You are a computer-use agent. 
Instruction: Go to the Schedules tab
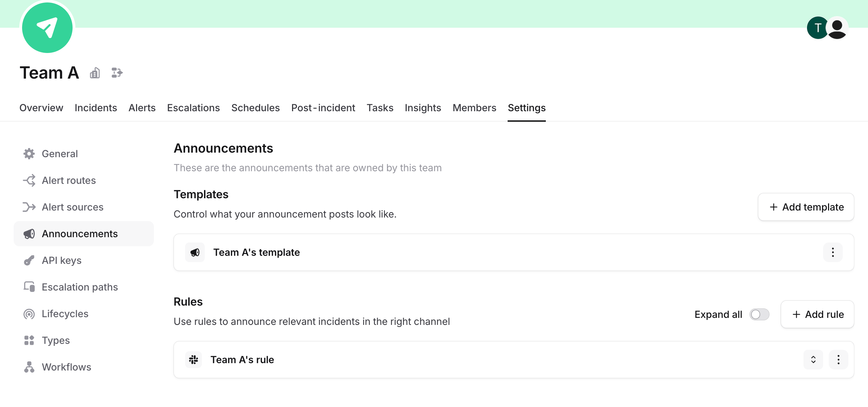click(x=256, y=108)
